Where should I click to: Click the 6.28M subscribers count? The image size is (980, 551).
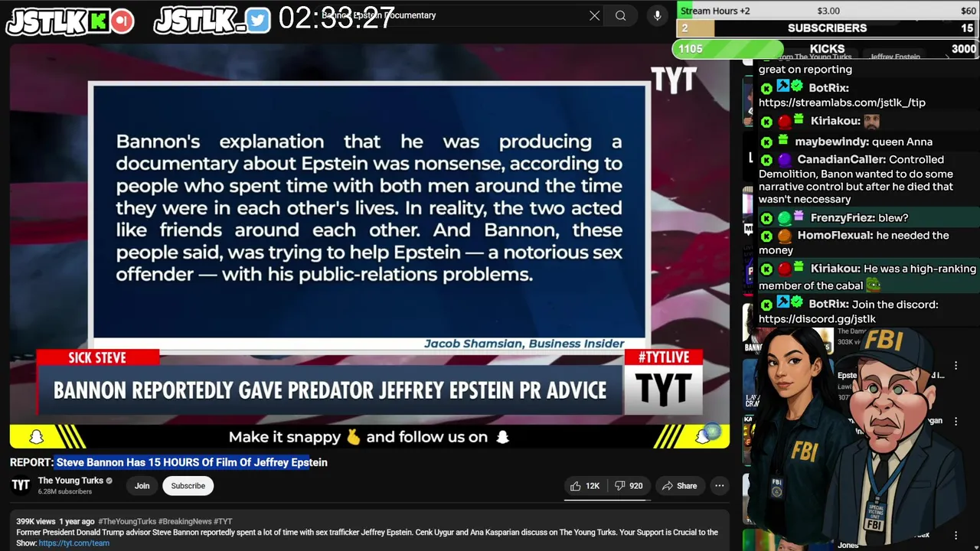pyautogui.click(x=65, y=491)
